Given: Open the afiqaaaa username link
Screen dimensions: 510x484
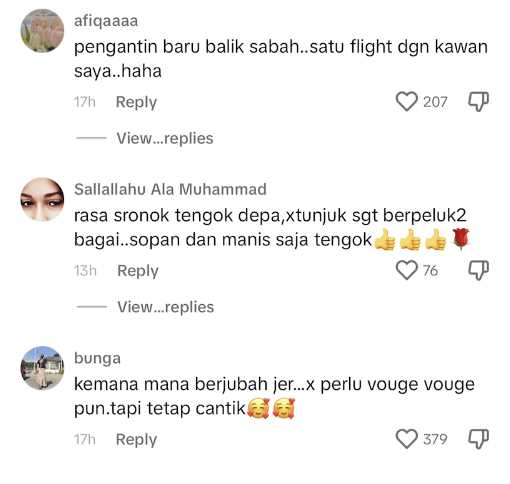Looking at the screenshot, I should [106, 22].
